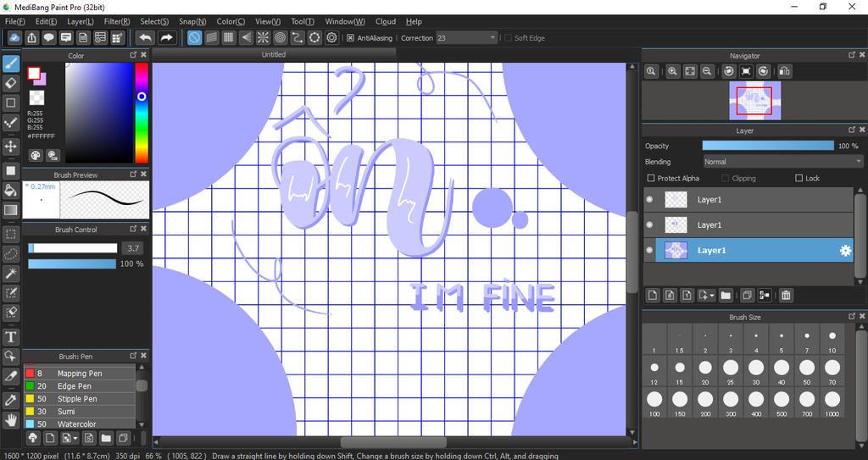
Task: Select the Hand tool
Action: coord(10,419)
